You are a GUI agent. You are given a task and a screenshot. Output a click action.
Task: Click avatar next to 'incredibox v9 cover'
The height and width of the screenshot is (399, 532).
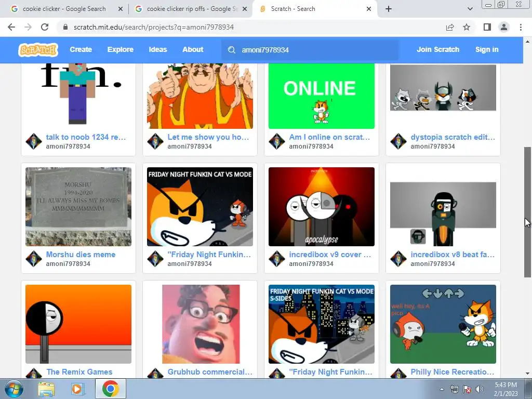point(277,259)
